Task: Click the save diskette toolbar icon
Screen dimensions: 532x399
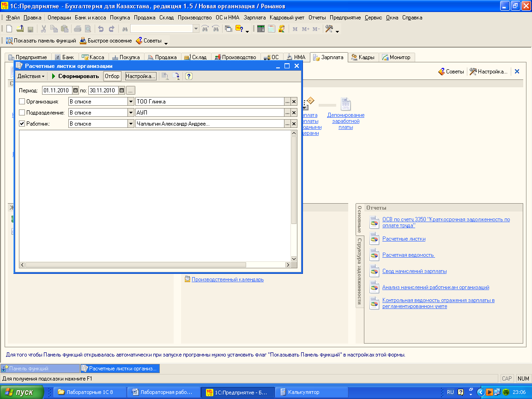Action: pos(30,29)
